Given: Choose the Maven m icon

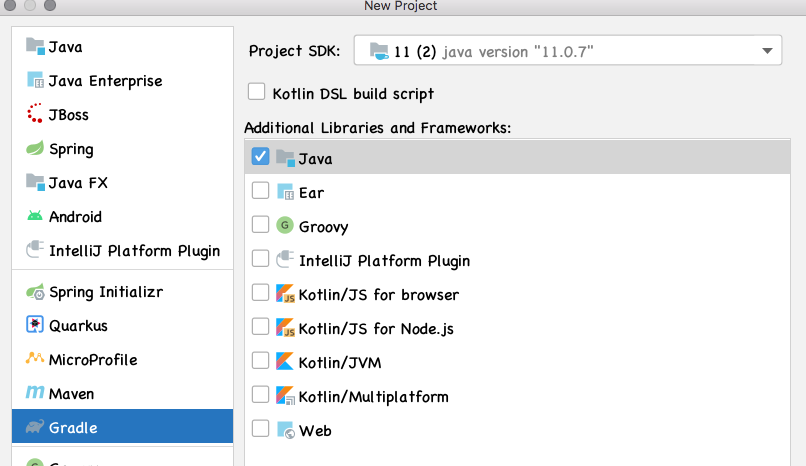Looking at the screenshot, I should point(35,393).
